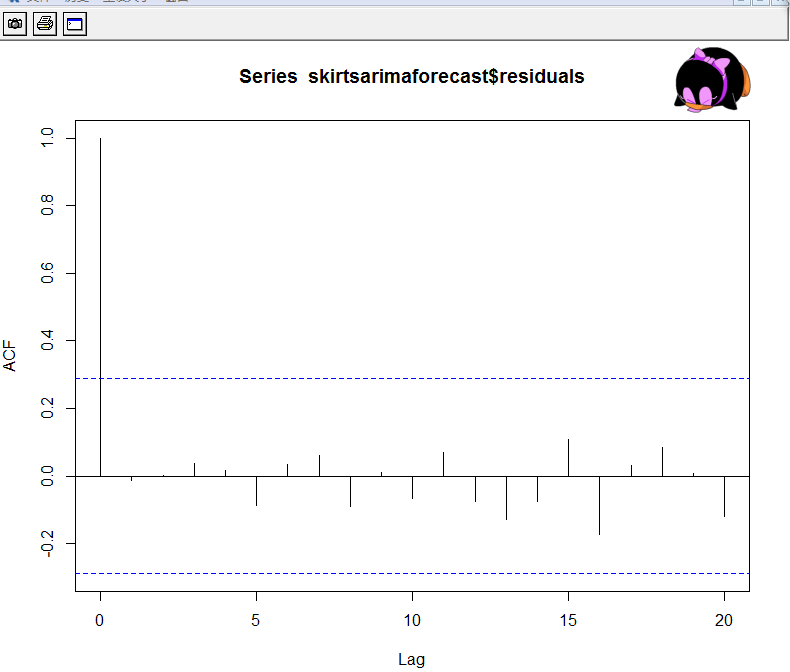Click the y-axis tick label '0.6'

47,273
